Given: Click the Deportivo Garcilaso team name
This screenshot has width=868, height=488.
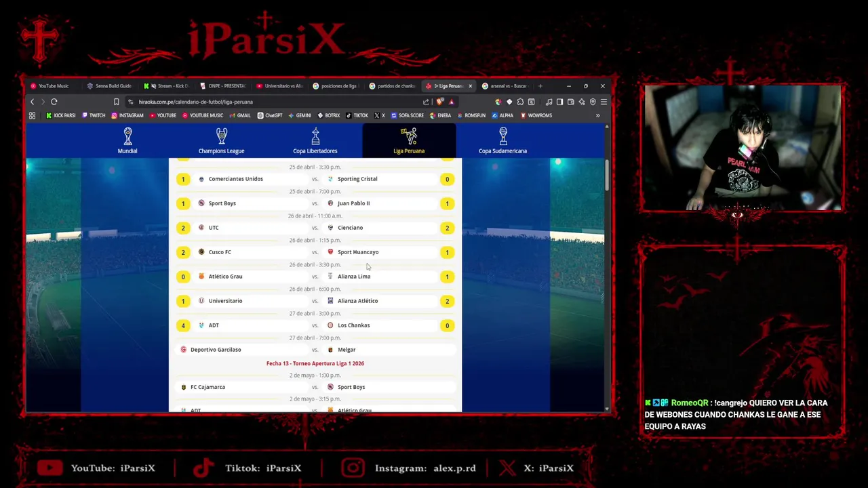Looking at the screenshot, I should pyautogui.click(x=216, y=350).
